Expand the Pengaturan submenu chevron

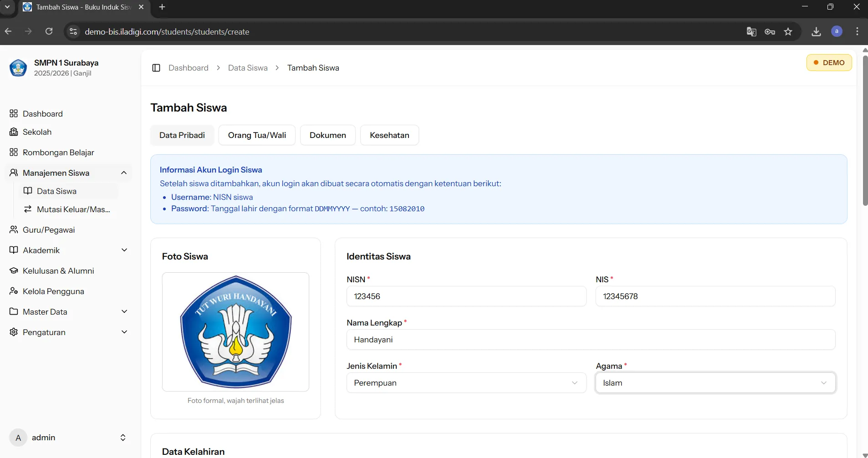pos(124,332)
